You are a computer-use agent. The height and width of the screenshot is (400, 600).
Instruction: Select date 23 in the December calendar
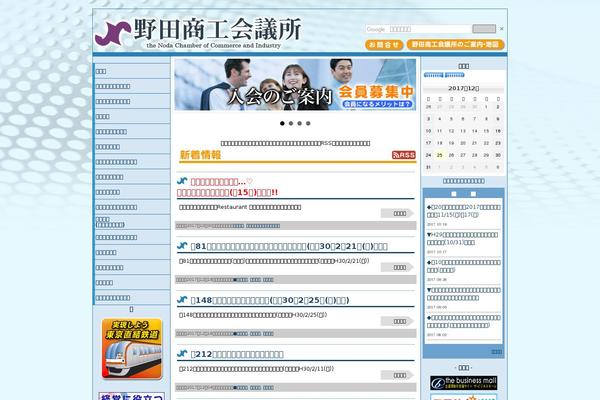pyautogui.click(x=498, y=143)
